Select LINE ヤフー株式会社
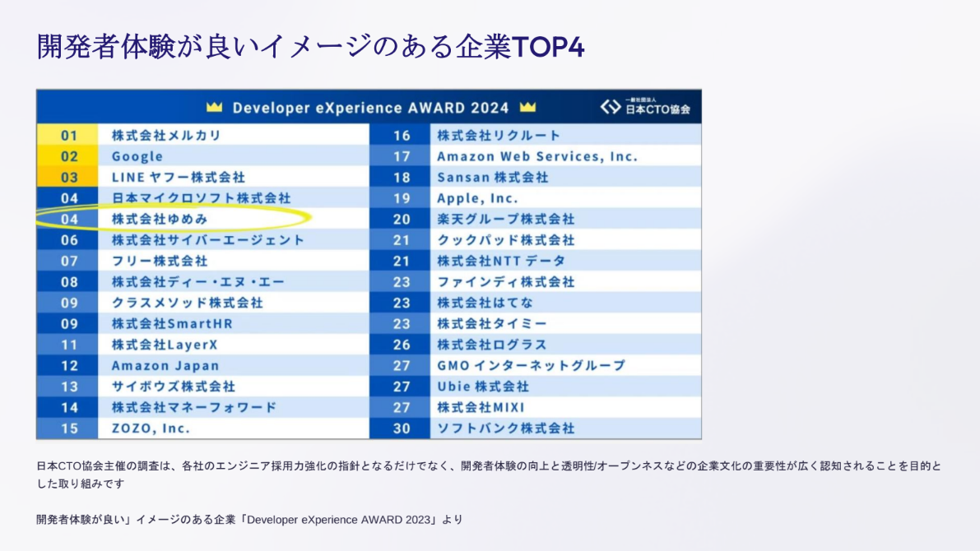Screen dimensions: 980x551 tap(178, 177)
